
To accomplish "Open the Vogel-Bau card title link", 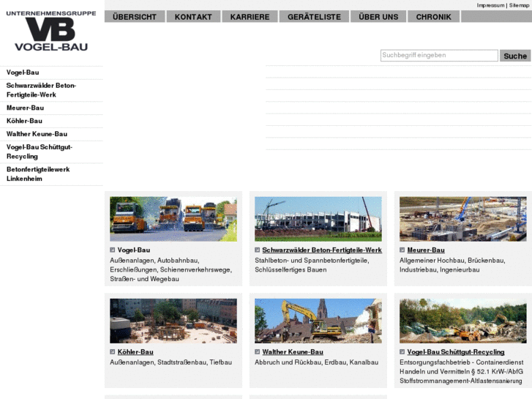I will 134,250.
